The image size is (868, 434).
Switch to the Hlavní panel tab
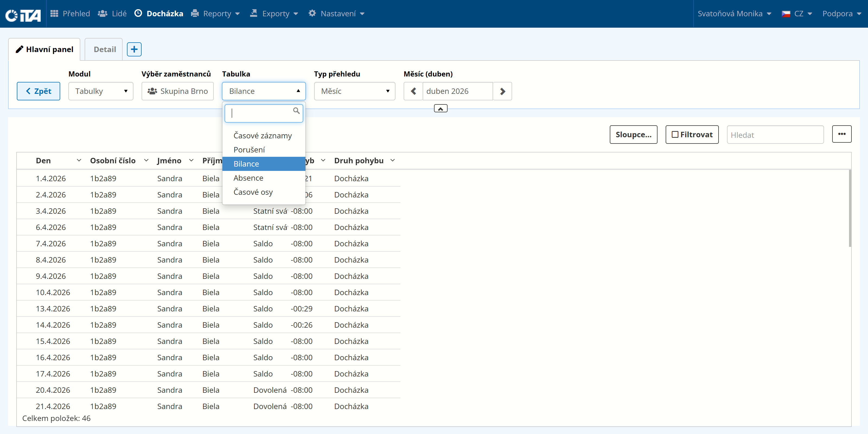coord(44,49)
